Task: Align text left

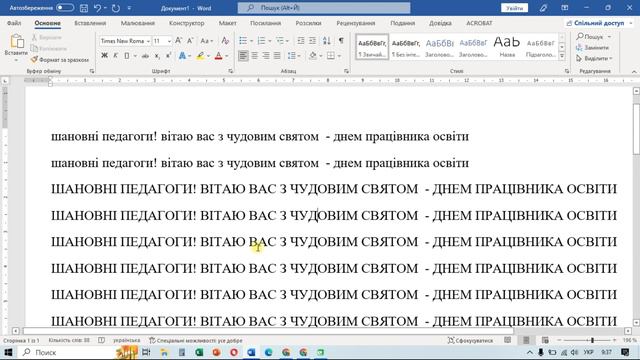Action: [243, 56]
